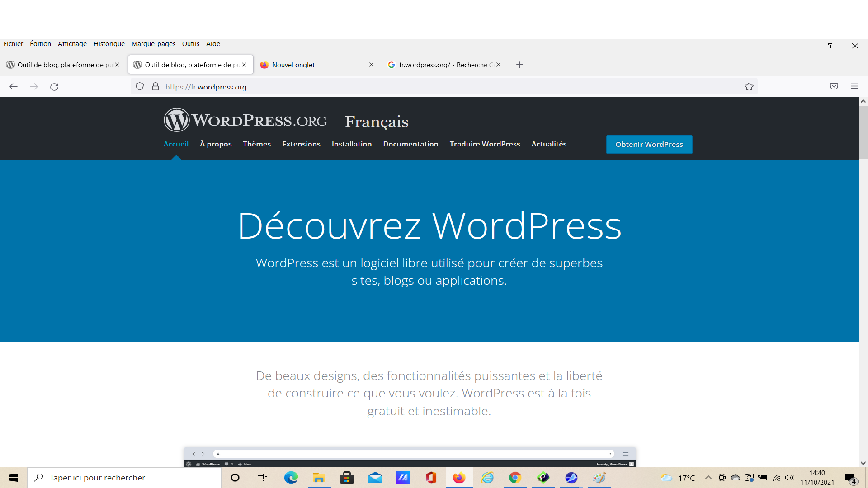Image resolution: width=868 pixels, height=488 pixels.
Task: Go back to the previous page
Action: coord(14,87)
